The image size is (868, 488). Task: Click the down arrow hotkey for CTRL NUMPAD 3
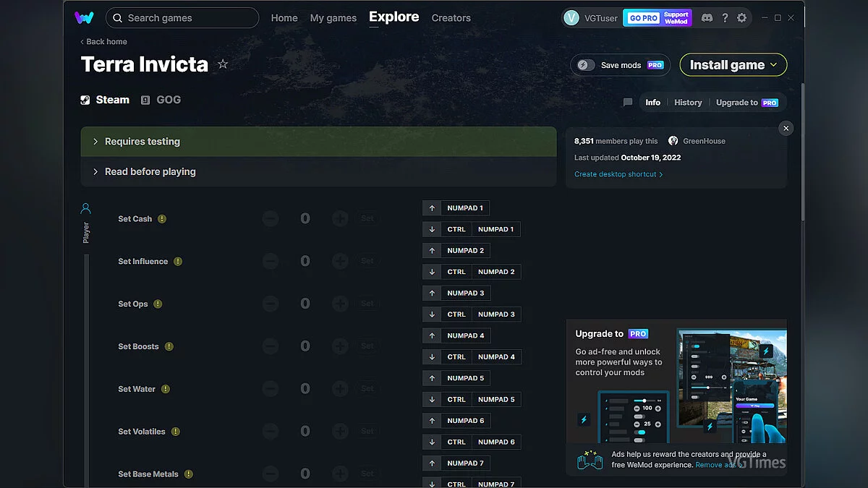tap(432, 314)
